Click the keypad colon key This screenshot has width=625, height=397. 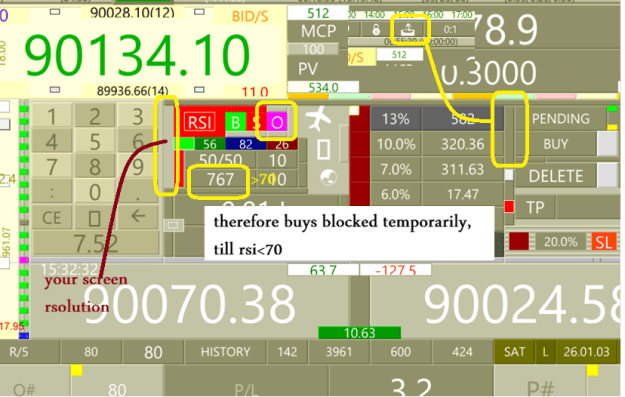51,193
